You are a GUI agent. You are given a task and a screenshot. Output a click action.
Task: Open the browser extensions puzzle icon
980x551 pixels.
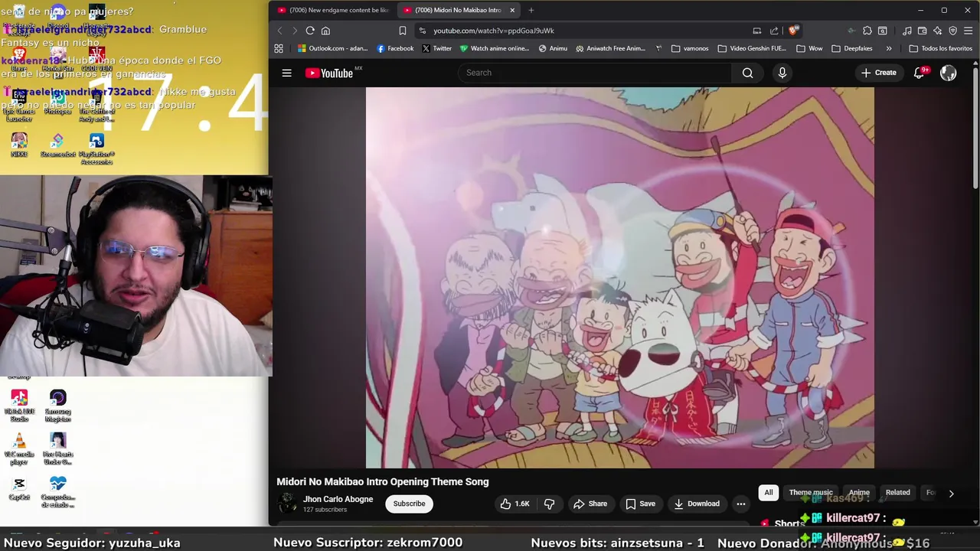pyautogui.click(x=867, y=31)
